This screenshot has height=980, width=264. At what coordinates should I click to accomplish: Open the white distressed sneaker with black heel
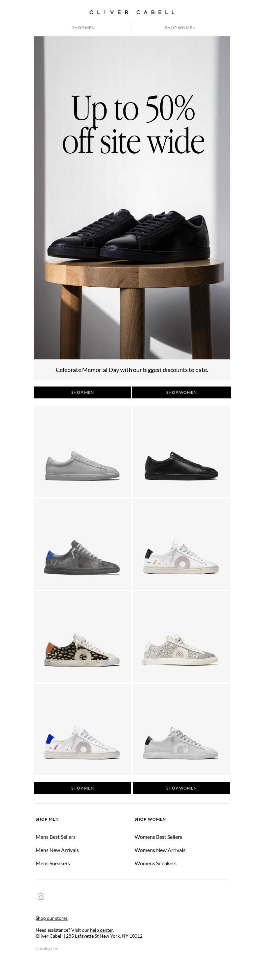pyautogui.click(x=181, y=544)
